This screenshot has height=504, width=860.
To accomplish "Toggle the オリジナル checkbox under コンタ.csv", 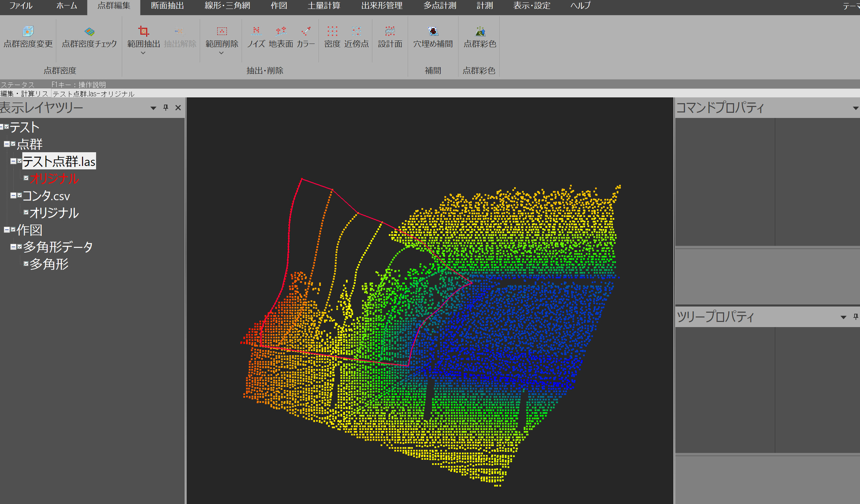I will tap(26, 213).
